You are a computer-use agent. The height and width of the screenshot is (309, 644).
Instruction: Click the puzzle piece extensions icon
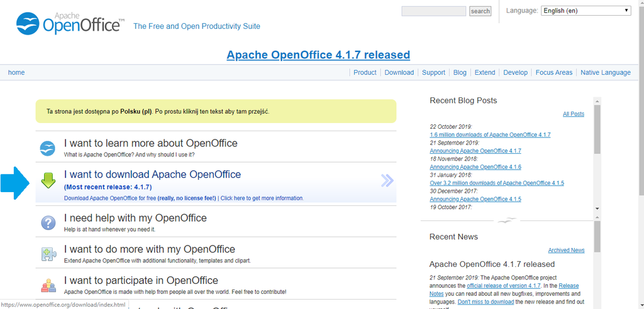tap(48, 254)
